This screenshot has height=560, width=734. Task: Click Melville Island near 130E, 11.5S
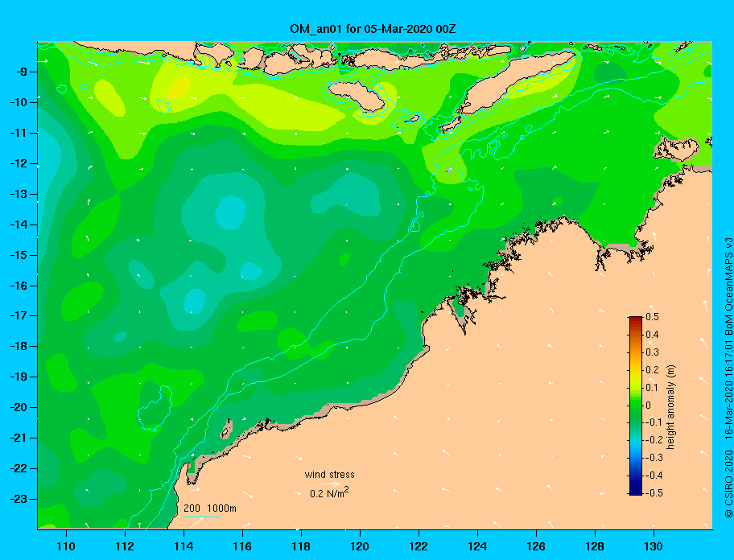click(x=675, y=149)
